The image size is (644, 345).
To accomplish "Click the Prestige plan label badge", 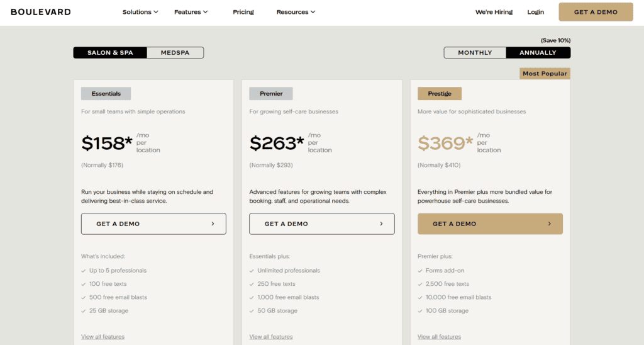I will point(439,94).
